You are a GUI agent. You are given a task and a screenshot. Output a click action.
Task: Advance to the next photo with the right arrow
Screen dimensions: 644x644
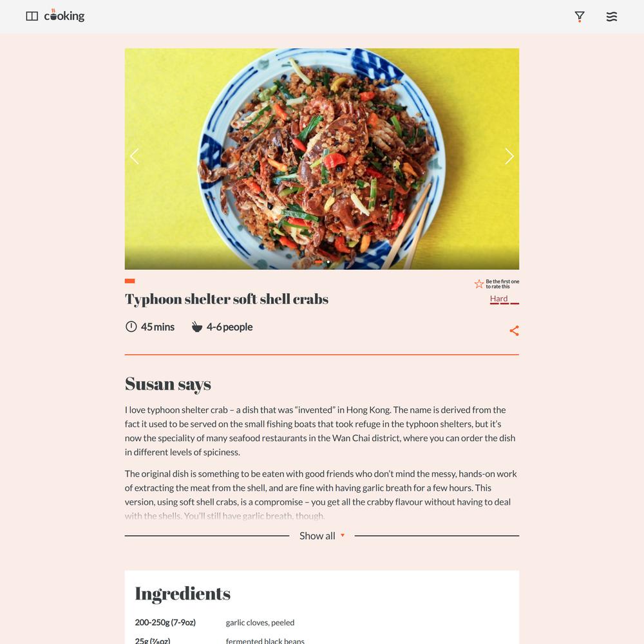tap(509, 156)
